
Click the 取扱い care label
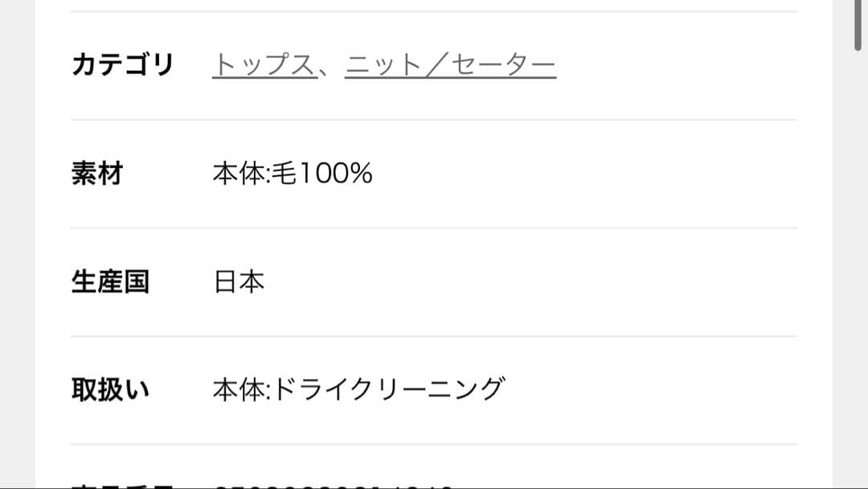click(108, 387)
